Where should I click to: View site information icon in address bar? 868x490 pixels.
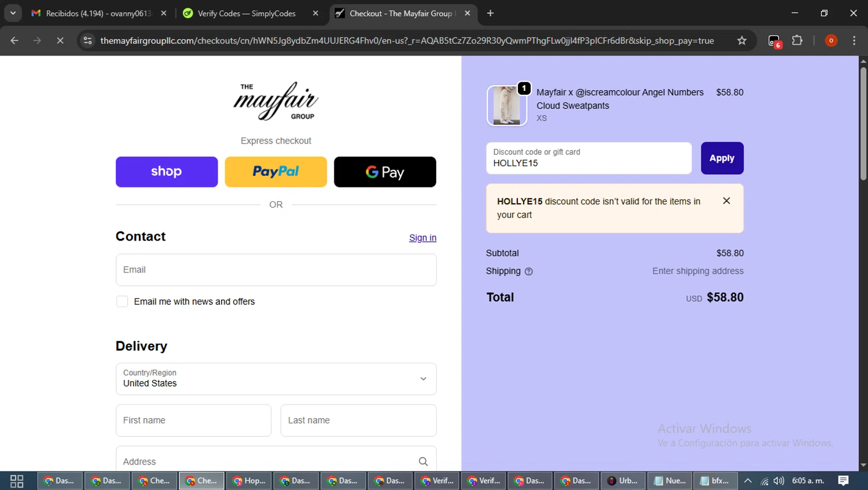coord(87,40)
